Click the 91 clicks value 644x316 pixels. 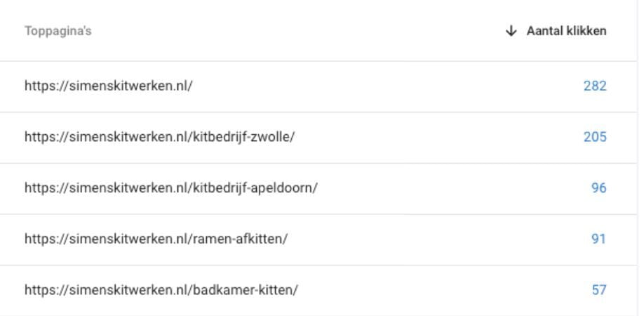[x=598, y=239]
